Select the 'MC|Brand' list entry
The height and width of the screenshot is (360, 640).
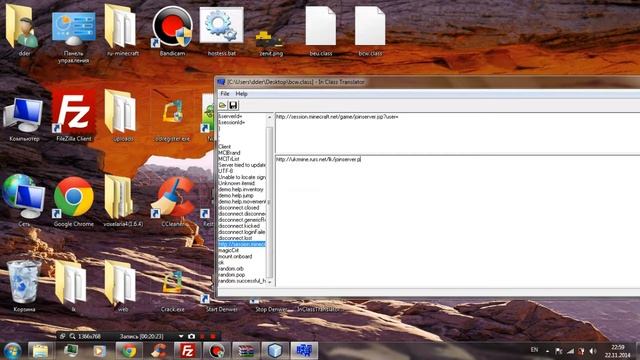(229, 153)
